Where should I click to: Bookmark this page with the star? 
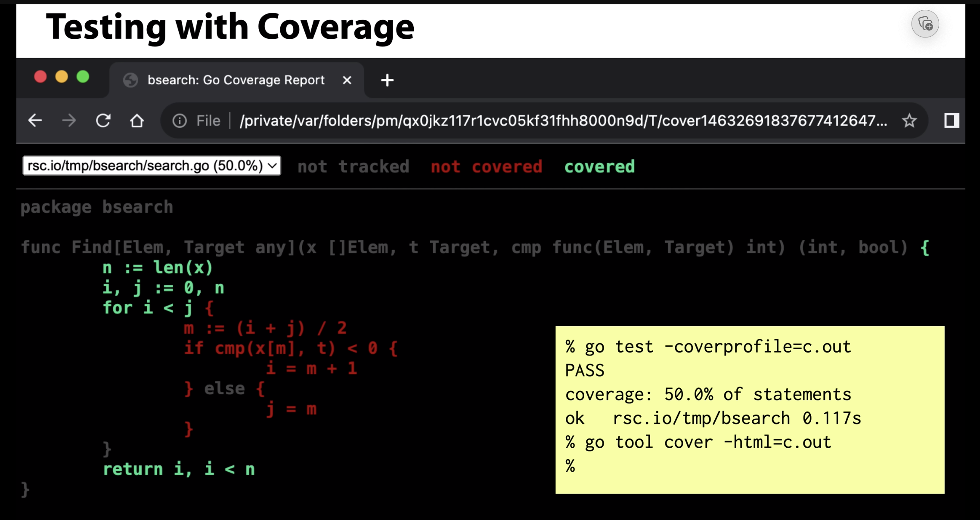(909, 121)
